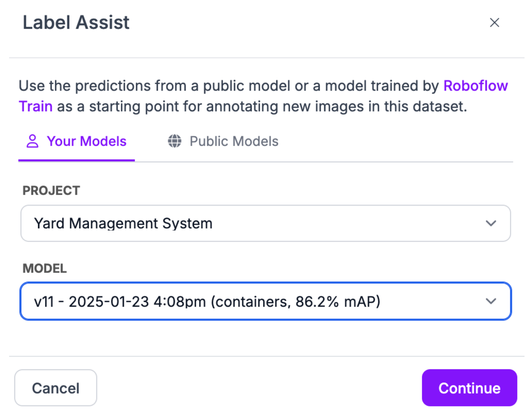
Task: Click the globe icon beside Public Models
Action: pos(175,141)
